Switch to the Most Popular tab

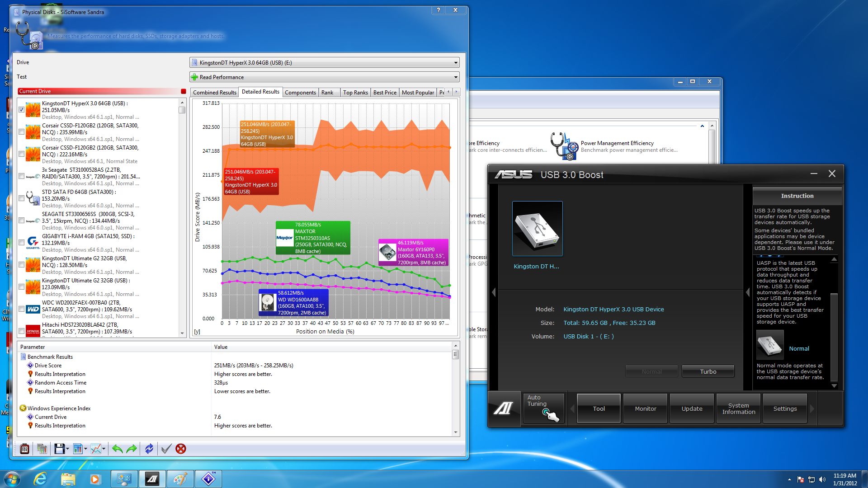[x=418, y=93]
